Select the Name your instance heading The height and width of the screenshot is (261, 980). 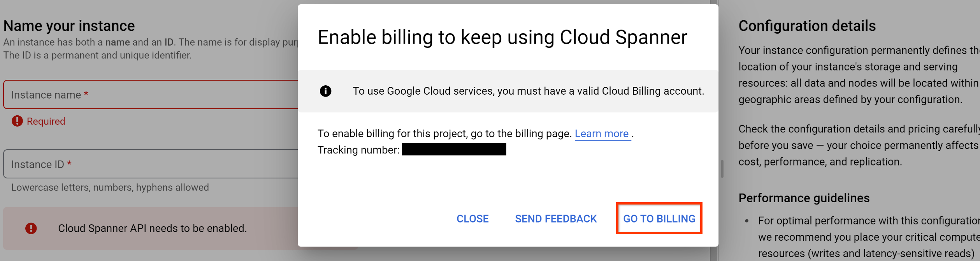coord(68,25)
